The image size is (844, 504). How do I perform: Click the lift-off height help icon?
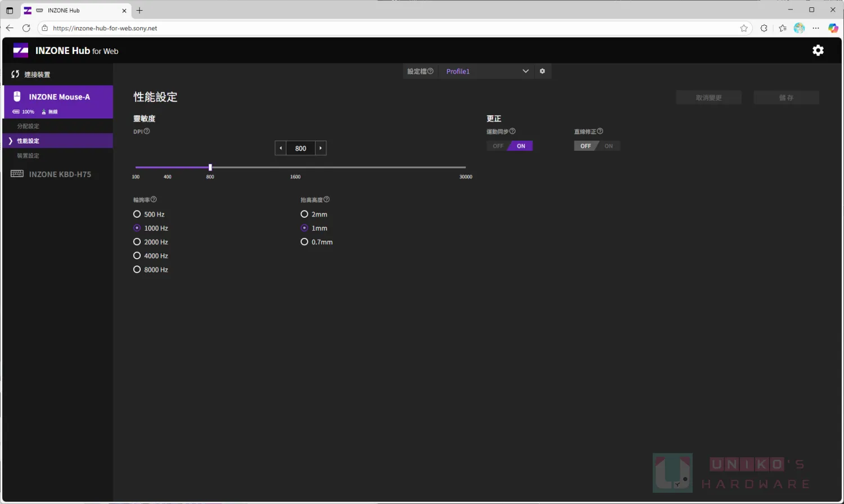326,200
